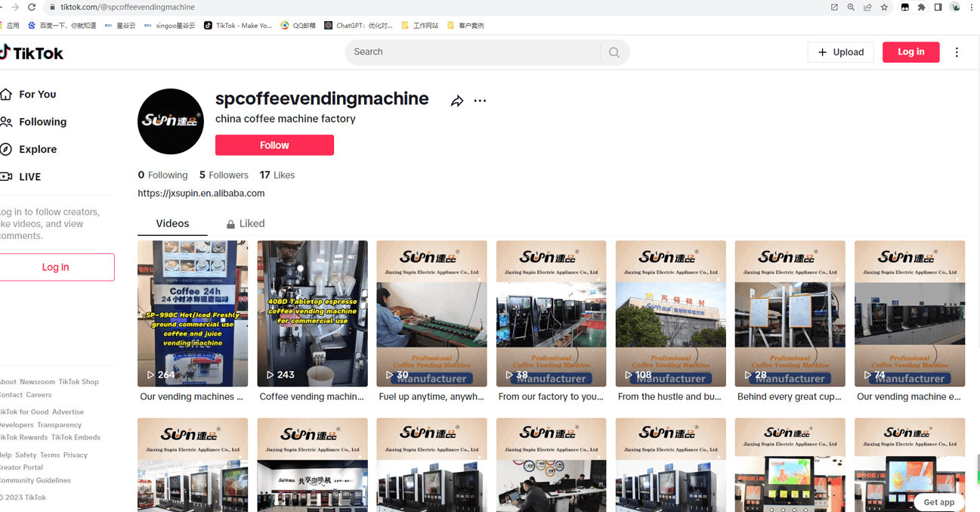
Task: Reload the page in the browser
Action: (x=32, y=7)
